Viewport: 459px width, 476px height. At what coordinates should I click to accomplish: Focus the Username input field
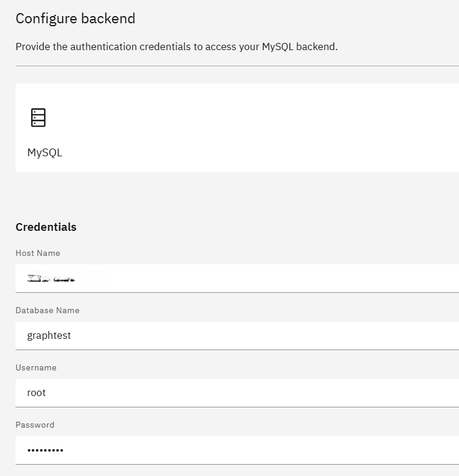click(269, 392)
